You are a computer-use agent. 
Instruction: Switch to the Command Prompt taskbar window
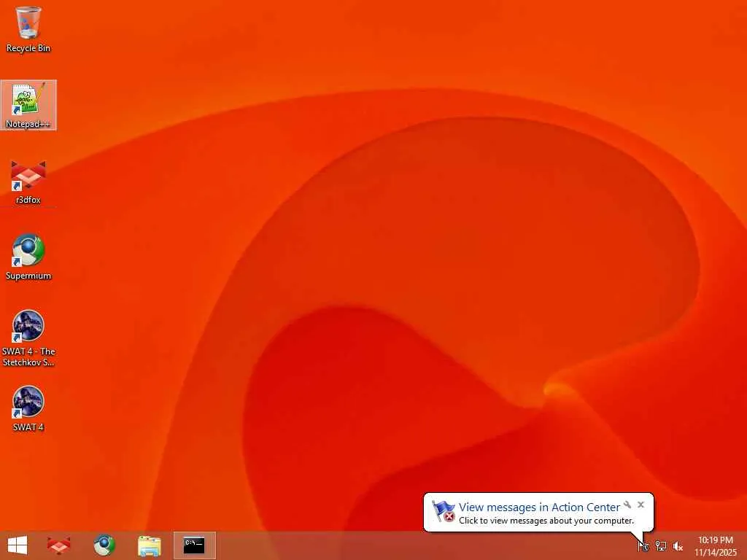tap(194, 545)
